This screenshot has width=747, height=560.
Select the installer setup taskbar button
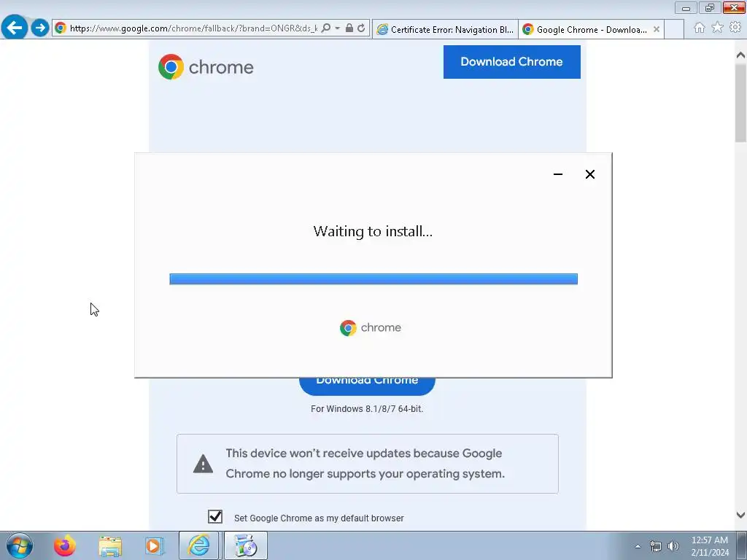click(246, 545)
